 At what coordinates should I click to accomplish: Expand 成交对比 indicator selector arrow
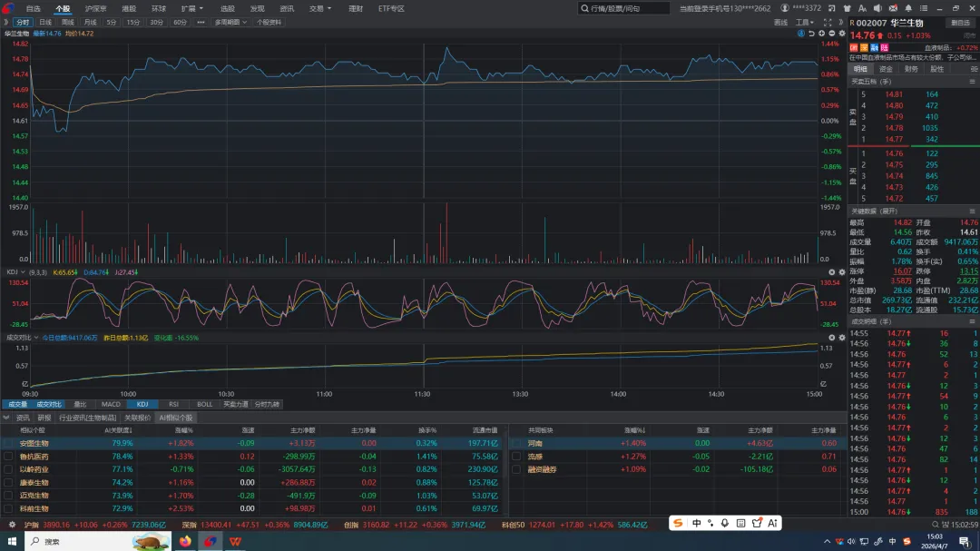click(36, 337)
